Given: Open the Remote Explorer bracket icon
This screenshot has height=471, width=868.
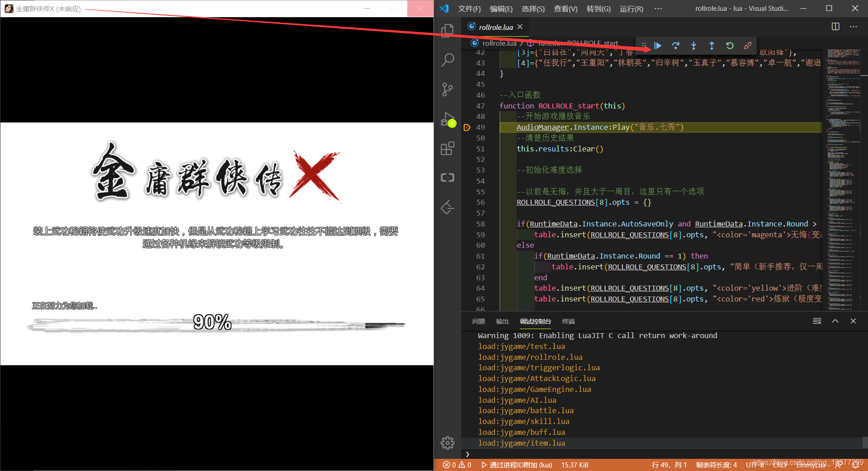Looking at the screenshot, I should pos(448,178).
